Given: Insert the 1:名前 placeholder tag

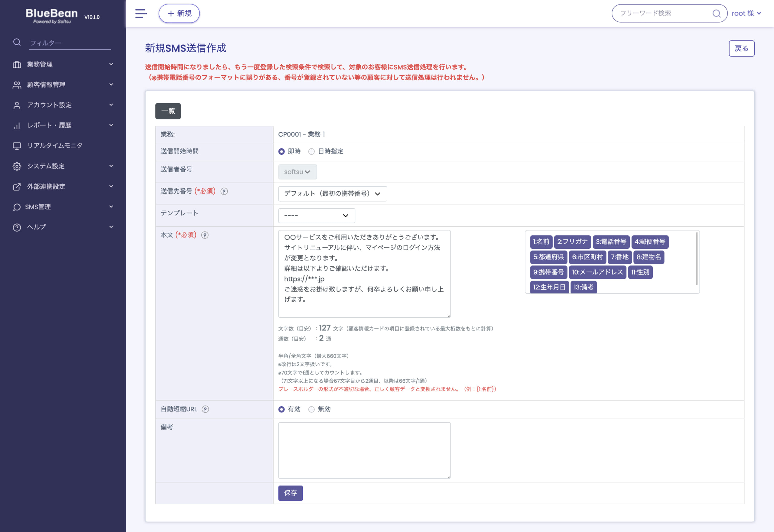Looking at the screenshot, I should (x=541, y=242).
